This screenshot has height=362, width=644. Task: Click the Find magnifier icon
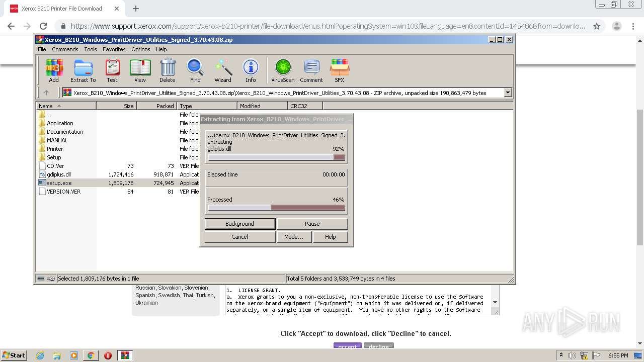(x=195, y=70)
